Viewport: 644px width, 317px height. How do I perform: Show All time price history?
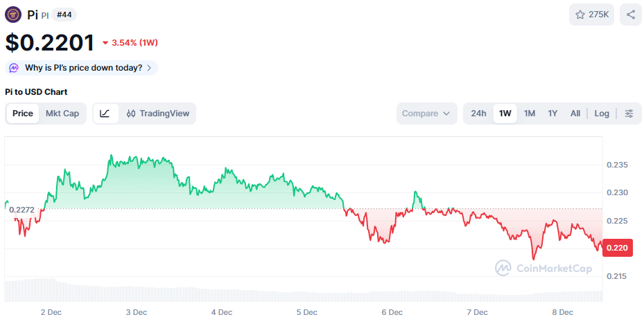(x=575, y=114)
